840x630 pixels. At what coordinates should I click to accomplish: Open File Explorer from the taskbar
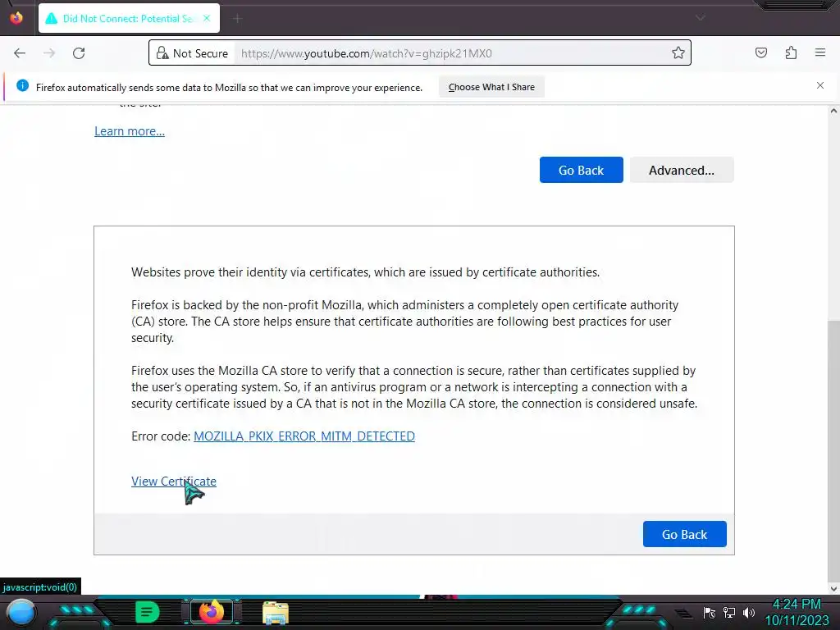[276, 612]
